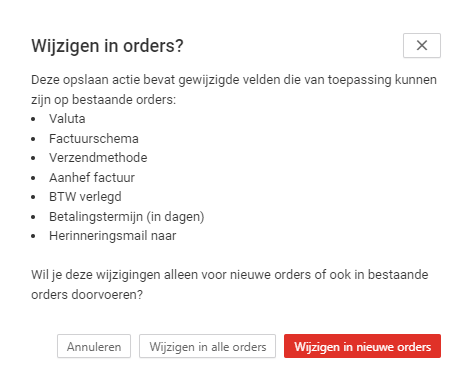Click the intro sentence starting Deze opslaan actie
475x390 pixels.
pos(234,80)
